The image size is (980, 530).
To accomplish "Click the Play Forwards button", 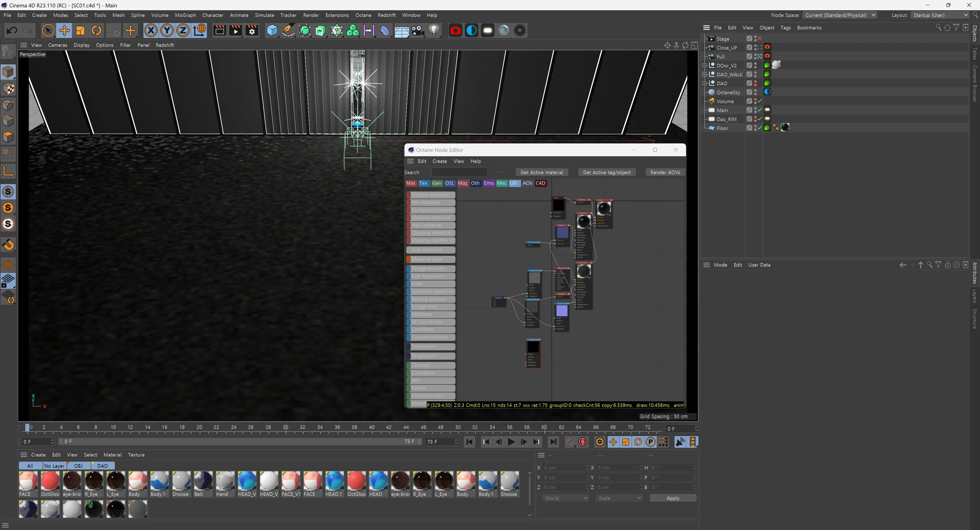I will click(x=511, y=442).
